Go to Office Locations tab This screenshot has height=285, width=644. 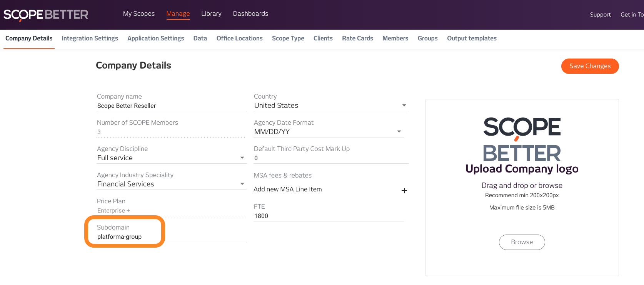pos(239,39)
